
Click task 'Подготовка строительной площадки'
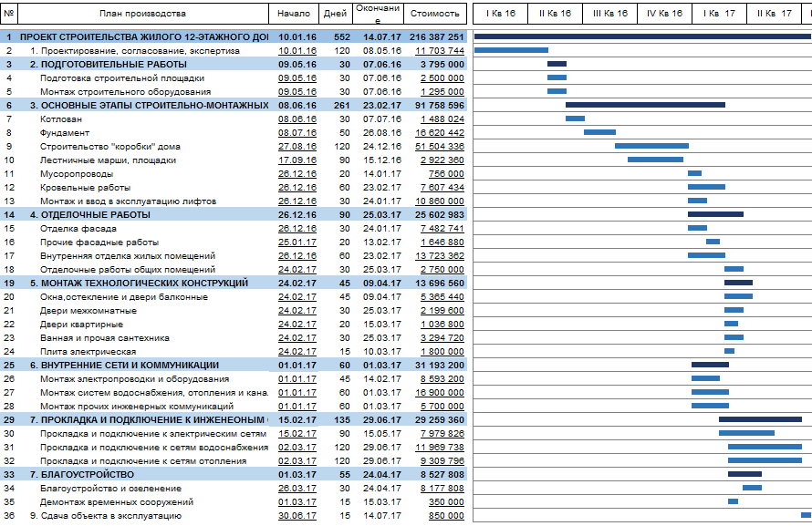pyautogui.click(x=122, y=78)
